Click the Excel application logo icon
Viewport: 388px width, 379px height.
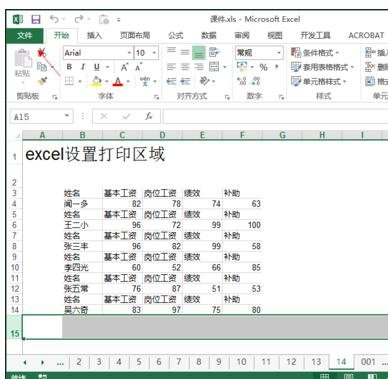[18, 19]
